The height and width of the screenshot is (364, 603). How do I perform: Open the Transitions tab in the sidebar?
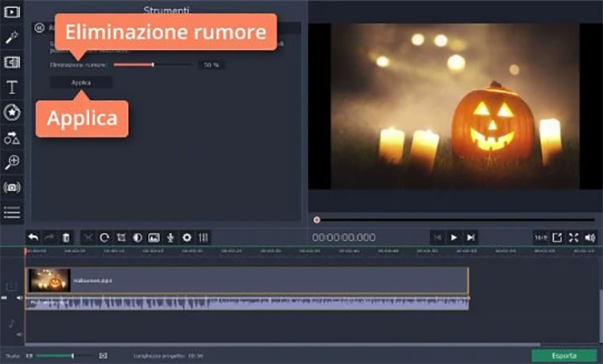pos(12,62)
